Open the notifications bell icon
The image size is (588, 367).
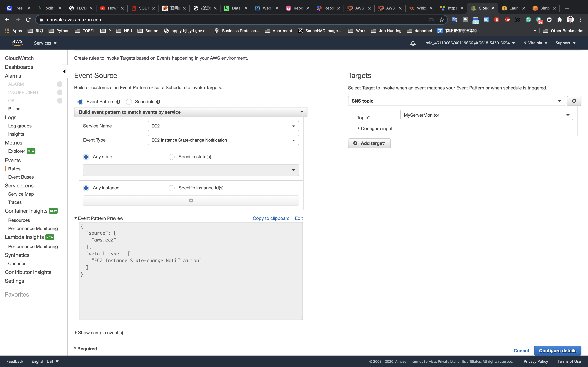[413, 43]
